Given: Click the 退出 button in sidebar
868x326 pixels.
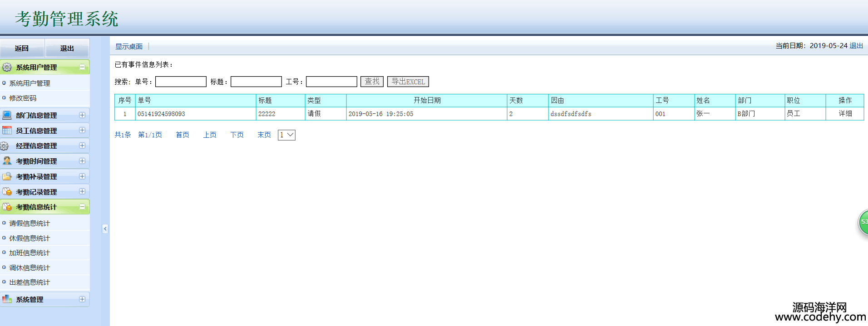Looking at the screenshot, I should tap(67, 48).
